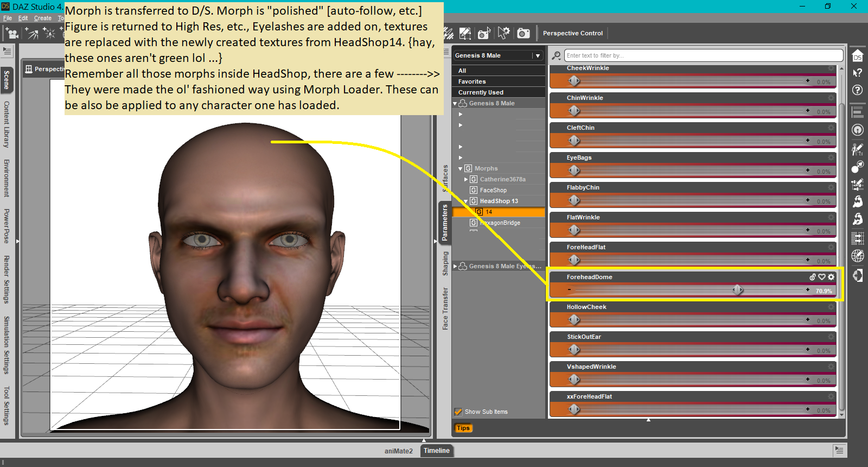Collapse the HeadShop 13 tree item

(x=466, y=201)
